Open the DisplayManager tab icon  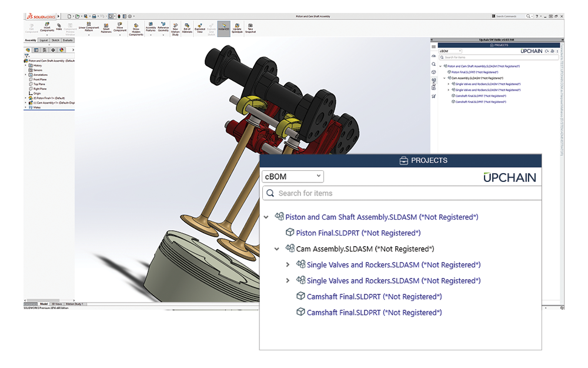62,49
